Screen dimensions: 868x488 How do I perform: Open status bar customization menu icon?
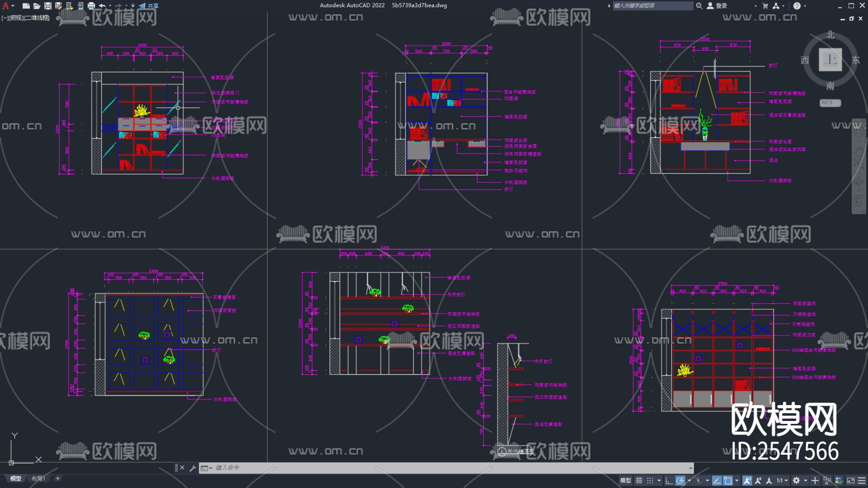(862, 480)
